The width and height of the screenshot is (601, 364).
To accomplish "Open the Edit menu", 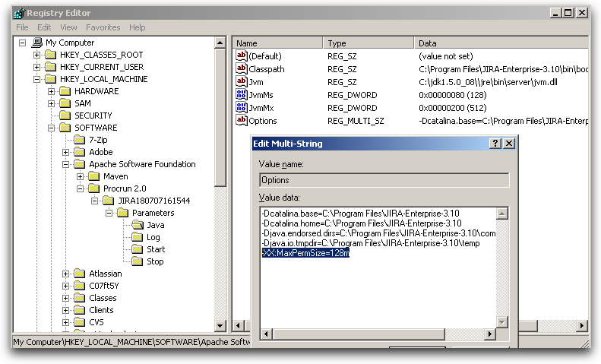I will coord(43,27).
